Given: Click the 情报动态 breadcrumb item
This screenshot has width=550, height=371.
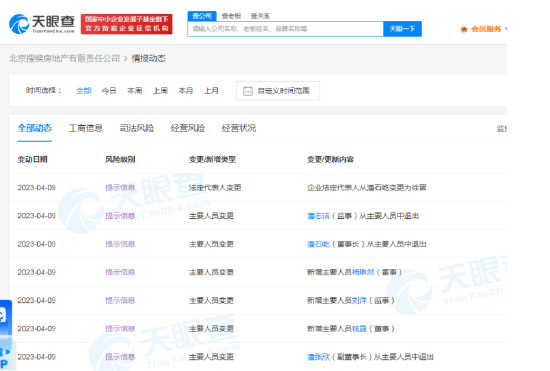Looking at the screenshot, I should point(148,58).
